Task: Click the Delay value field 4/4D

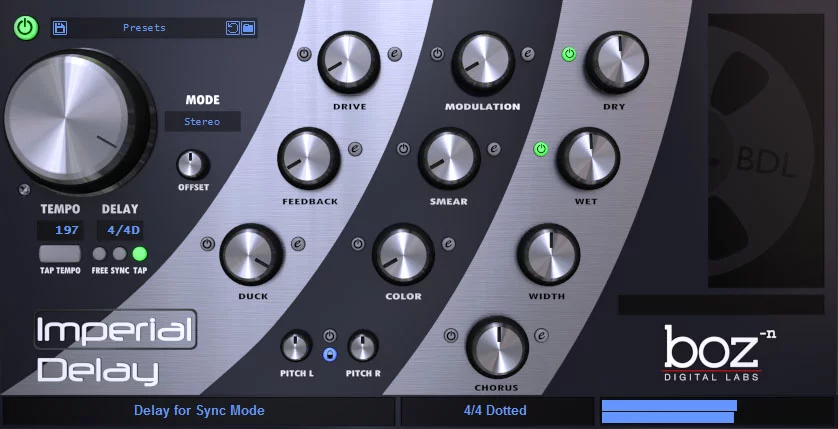Action: click(x=120, y=230)
